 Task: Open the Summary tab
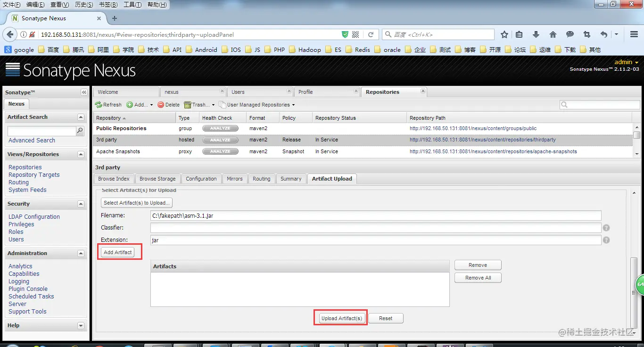[291, 179]
